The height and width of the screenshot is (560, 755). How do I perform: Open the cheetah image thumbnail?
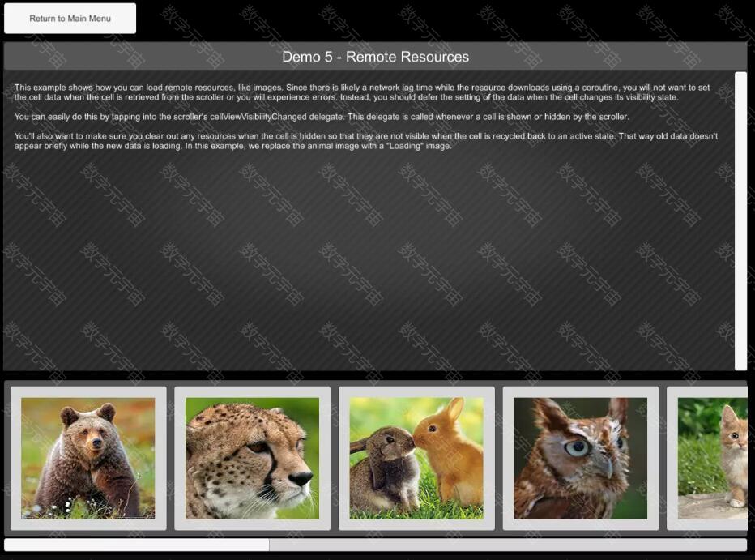252,458
